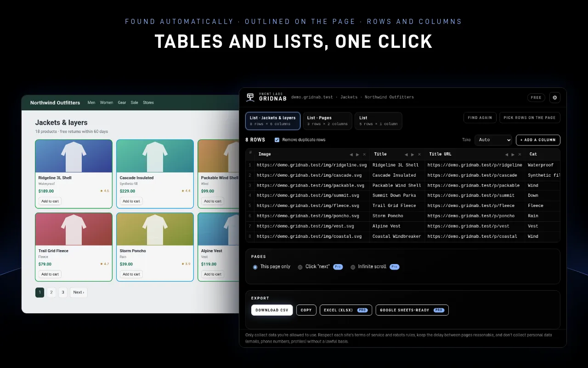Move Image column right arrow
The width and height of the screenshot is (588, 368).
click(358, 155)
